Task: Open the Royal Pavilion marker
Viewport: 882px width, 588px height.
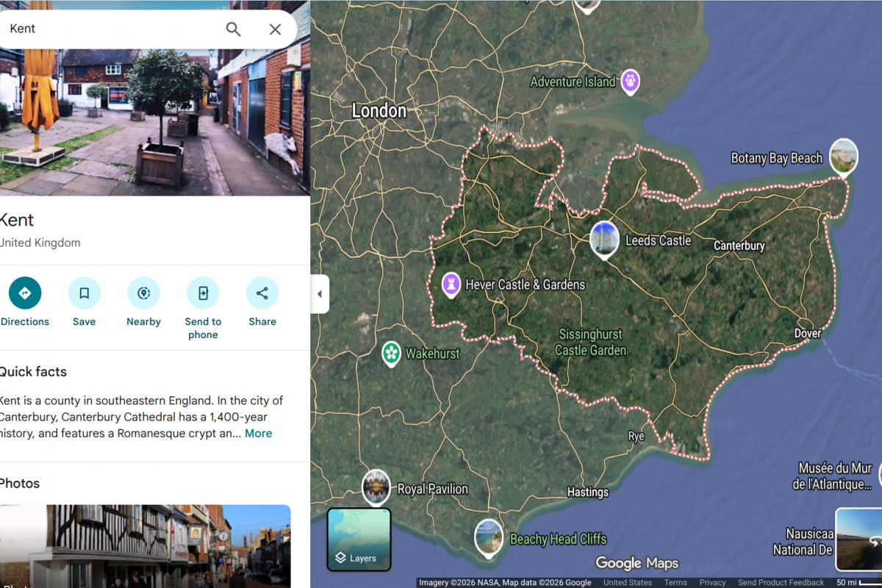Action: pos(376,487)
